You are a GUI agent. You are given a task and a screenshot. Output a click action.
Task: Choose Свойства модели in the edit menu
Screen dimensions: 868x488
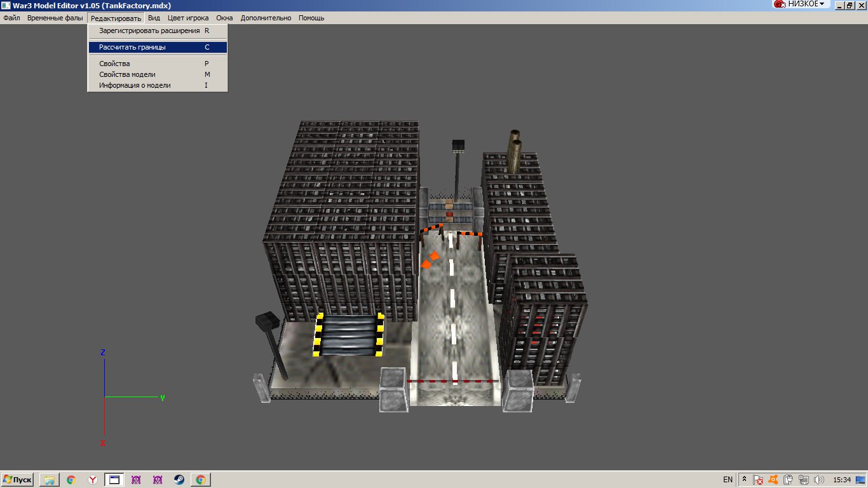tap(127, 74)
